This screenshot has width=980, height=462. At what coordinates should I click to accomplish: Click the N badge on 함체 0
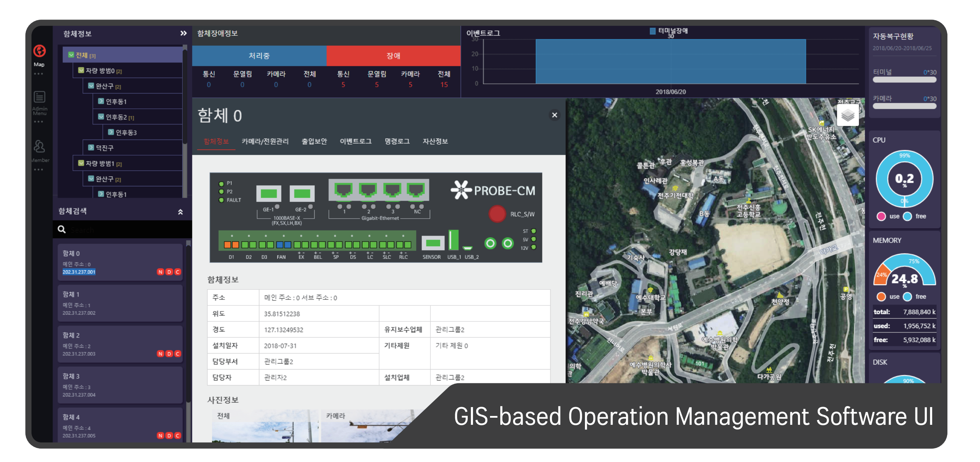[x=160, y=272]
